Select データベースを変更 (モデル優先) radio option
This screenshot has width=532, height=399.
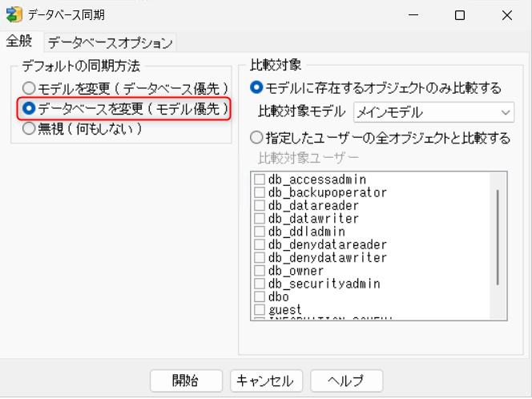tap(30, 107)
